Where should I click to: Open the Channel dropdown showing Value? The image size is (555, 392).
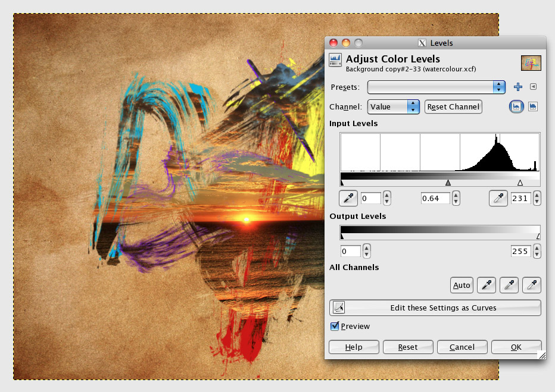point(393,106)
